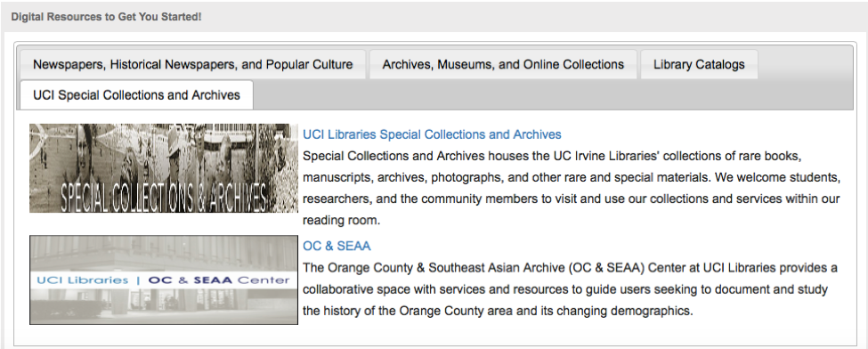Select the Library Catalogs tab
The image size is (868, 349).
(699, 64)
